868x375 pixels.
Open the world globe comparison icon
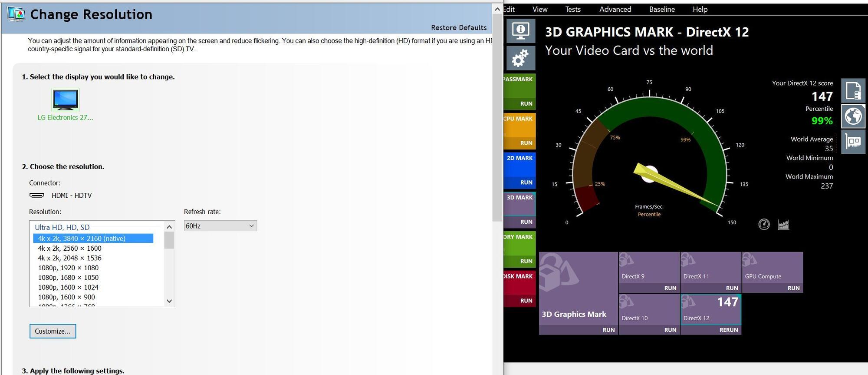click(853, 116)
